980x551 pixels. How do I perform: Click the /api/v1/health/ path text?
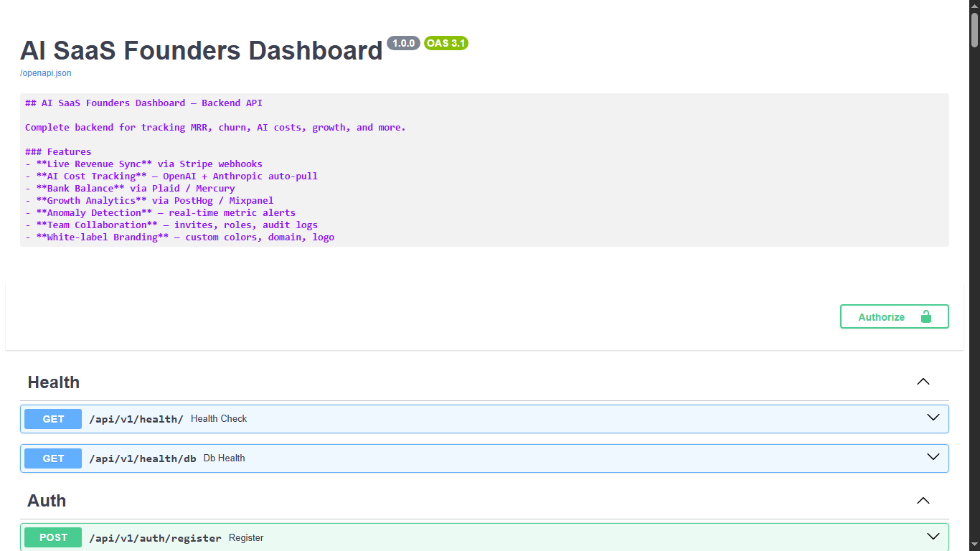tap(136, 419)
